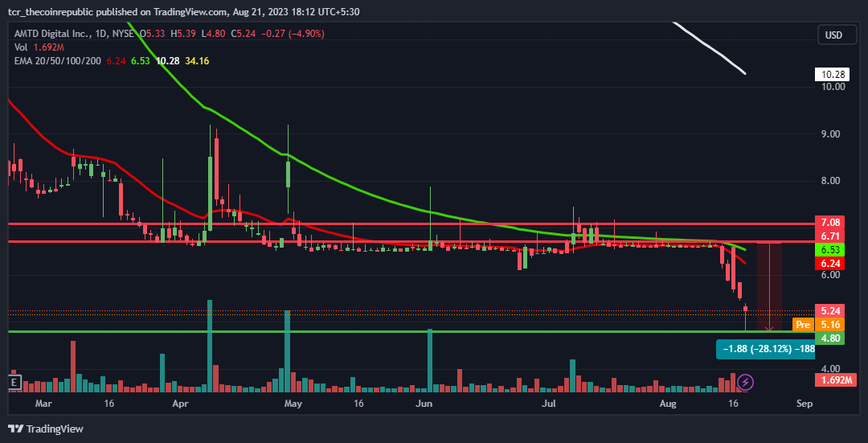The width and height of the screenshot is (868, 443).
Task: Click the 6.71 red price label
Action: [x=829, y=236]
